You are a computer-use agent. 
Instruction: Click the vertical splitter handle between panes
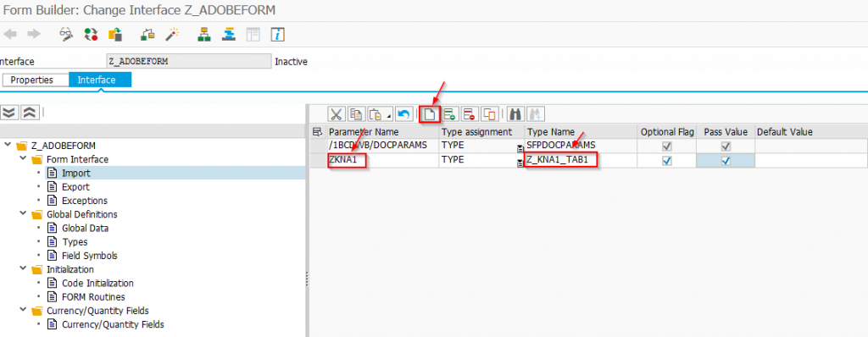click(307, 279)
